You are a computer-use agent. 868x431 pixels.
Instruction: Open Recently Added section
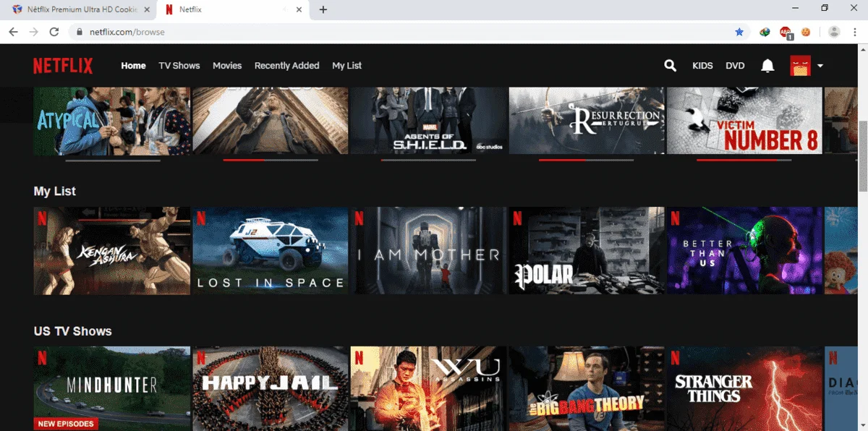[287, 66]
